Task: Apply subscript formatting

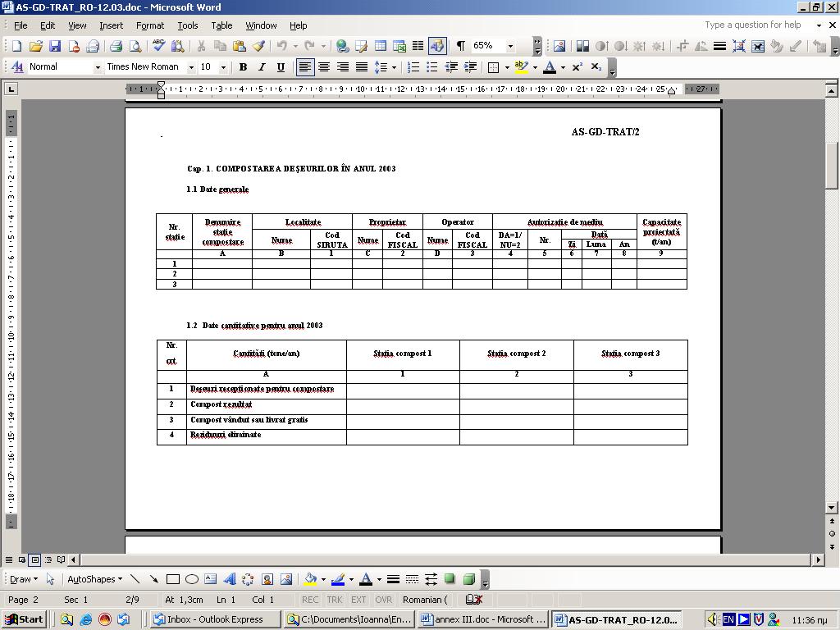Action: [596, 67]
